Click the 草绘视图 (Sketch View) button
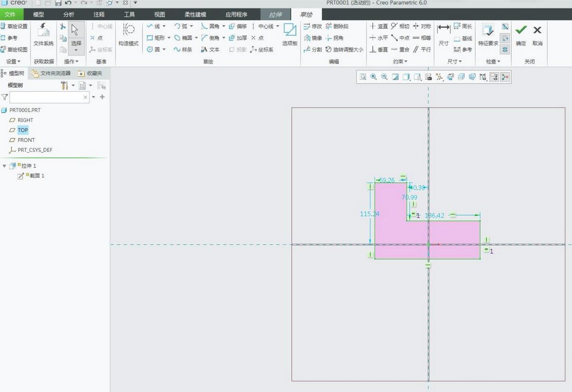The height and width of the screenshot is (392, 572). point(14,49)
